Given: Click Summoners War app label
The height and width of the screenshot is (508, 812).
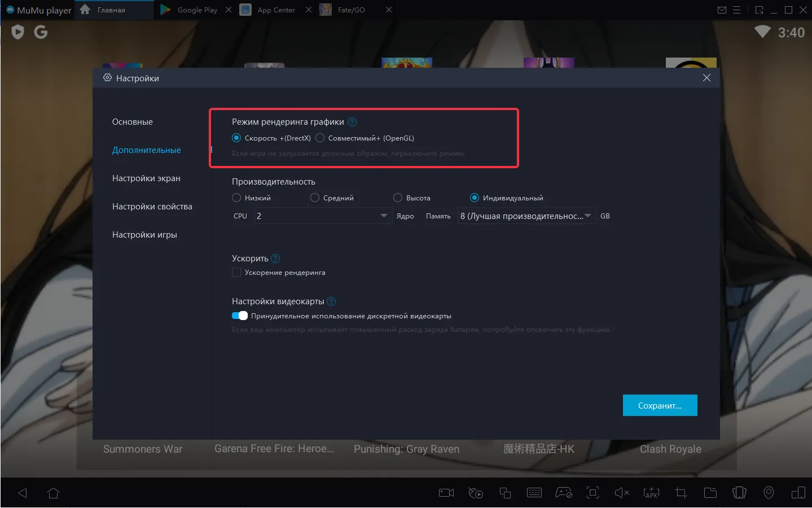Looking at the screenshot, I should [143, 449].
